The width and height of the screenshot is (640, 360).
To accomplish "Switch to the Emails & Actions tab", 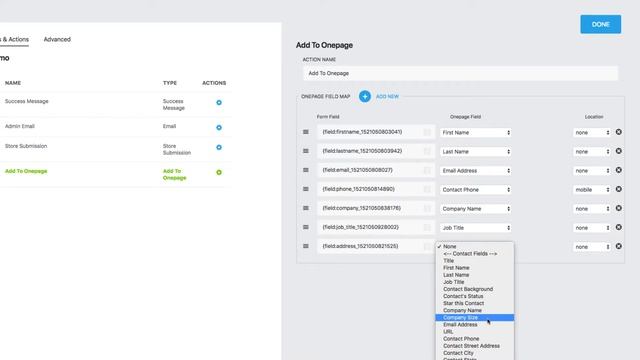I will coord(14,39).
